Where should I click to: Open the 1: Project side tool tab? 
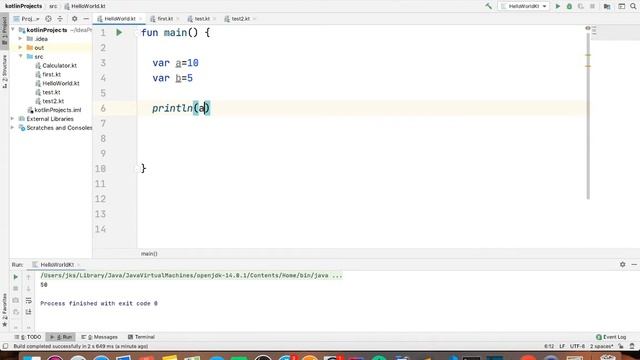pos(4,31)
